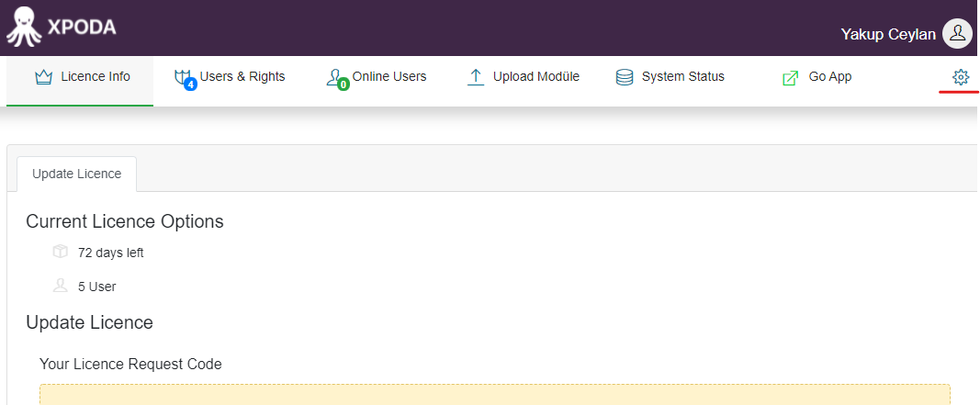Click the database System Status icon
The image size is (980, 405).
(625, 77)
